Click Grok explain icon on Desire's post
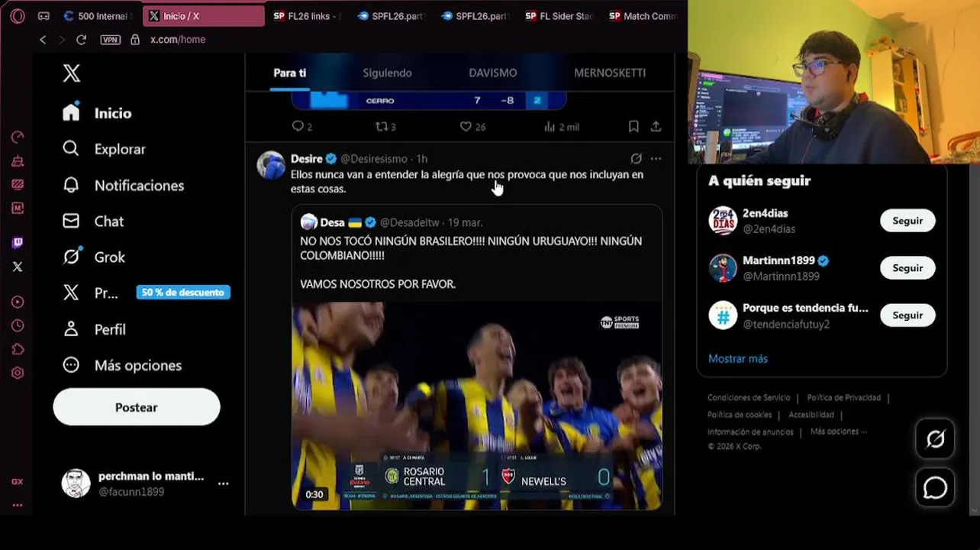This screenshot has height=550, width=980. tap(636, 159)
